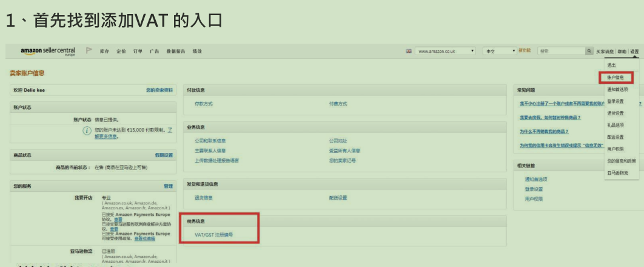Open 存款方式 link
This screenshot has width=644, height=267.
coord(204,104)
